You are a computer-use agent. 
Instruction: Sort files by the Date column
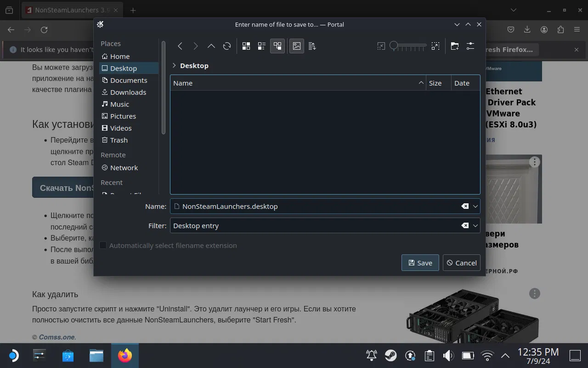click(x=465, y=83)
